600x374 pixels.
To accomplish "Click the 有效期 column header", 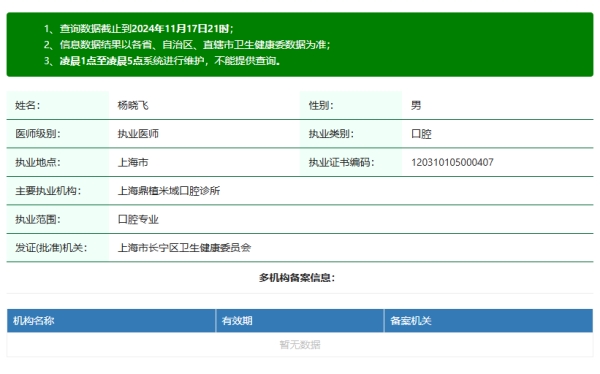I will point(300,321).
